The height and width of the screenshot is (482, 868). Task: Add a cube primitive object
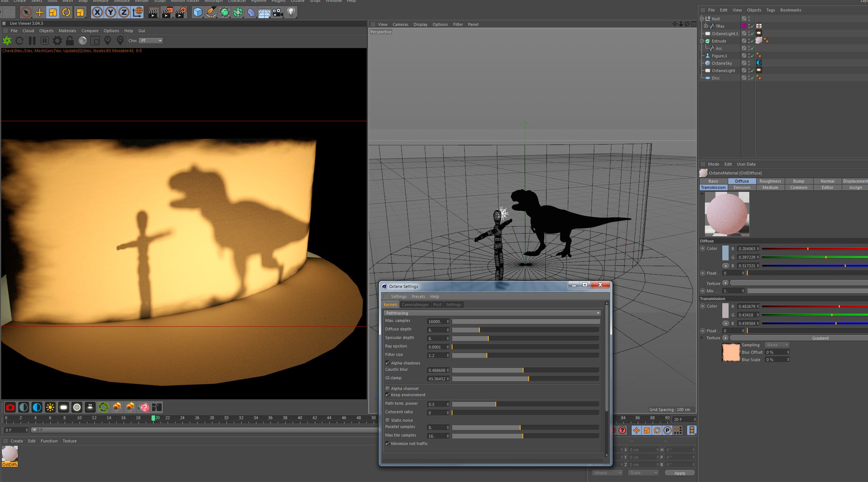[198, 12]
